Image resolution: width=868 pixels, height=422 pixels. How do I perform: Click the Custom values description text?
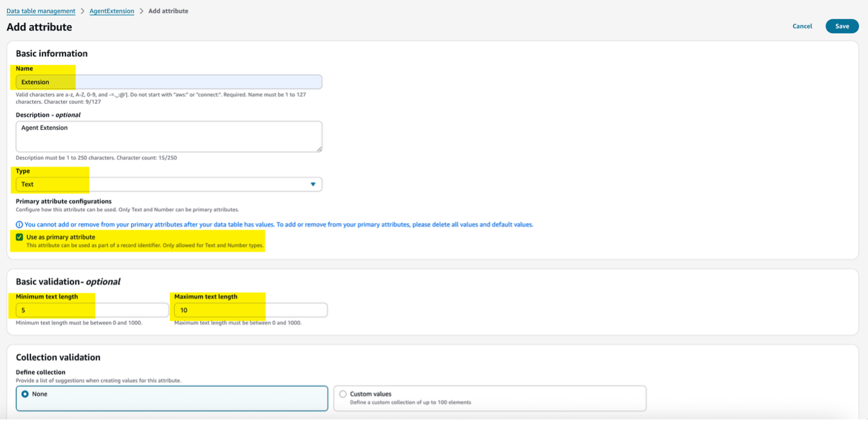pyautogui.click(x=410, y=403)
